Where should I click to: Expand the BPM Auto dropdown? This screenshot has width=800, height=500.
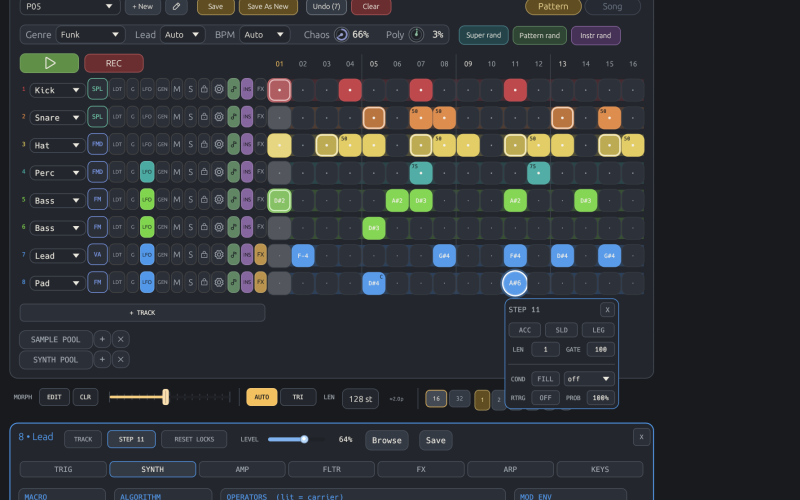point(264,35)
